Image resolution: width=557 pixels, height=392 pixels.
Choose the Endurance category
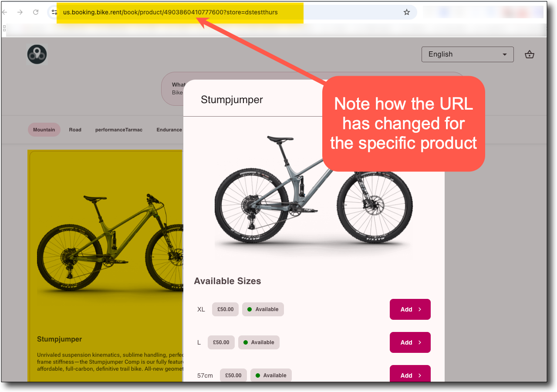click(x=169, y=130)
